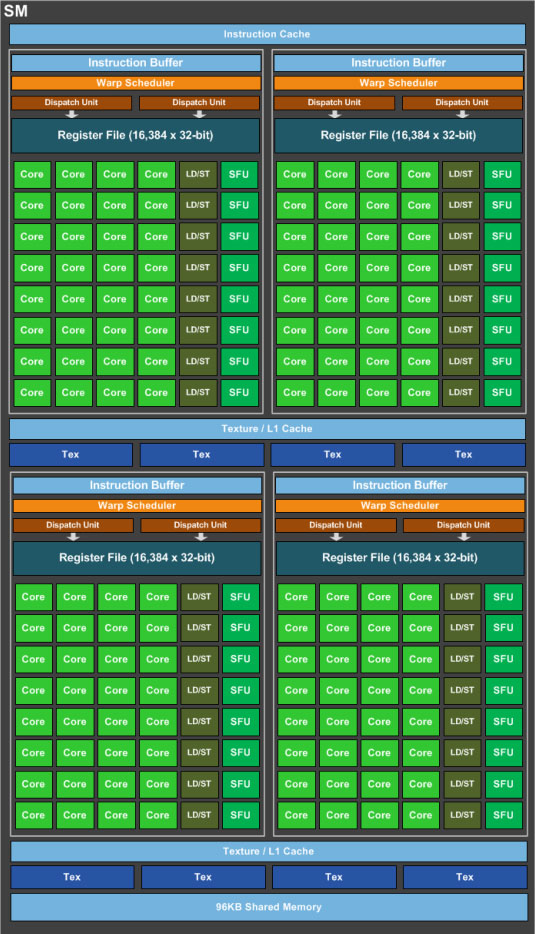Select the last-row LD/ST block in the bottom-left quadrant
Screen dimensions: 535x934
tap(199, 815)
